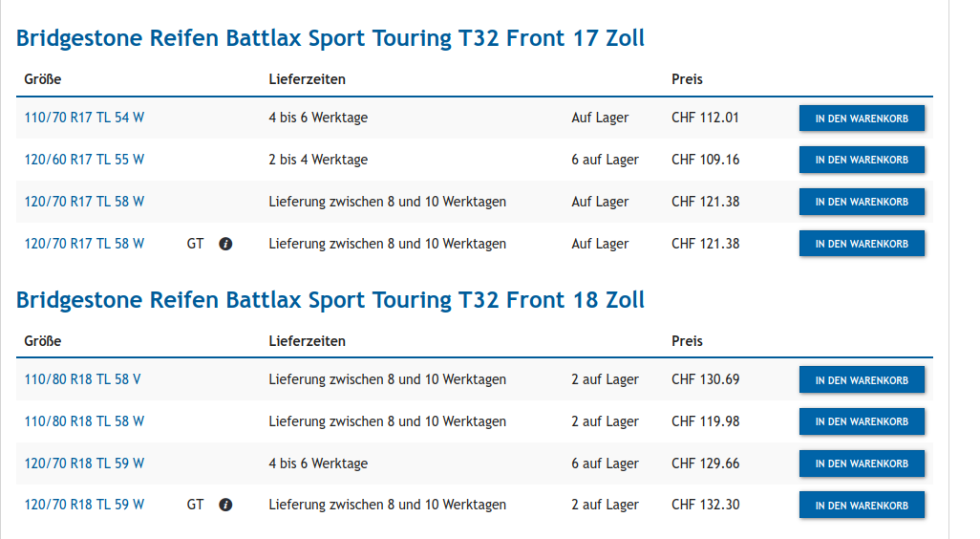Open 110/80 R18 TL 58 V size link
The height and width of the screenshot is (539, 980).
(x=82, y=379)
